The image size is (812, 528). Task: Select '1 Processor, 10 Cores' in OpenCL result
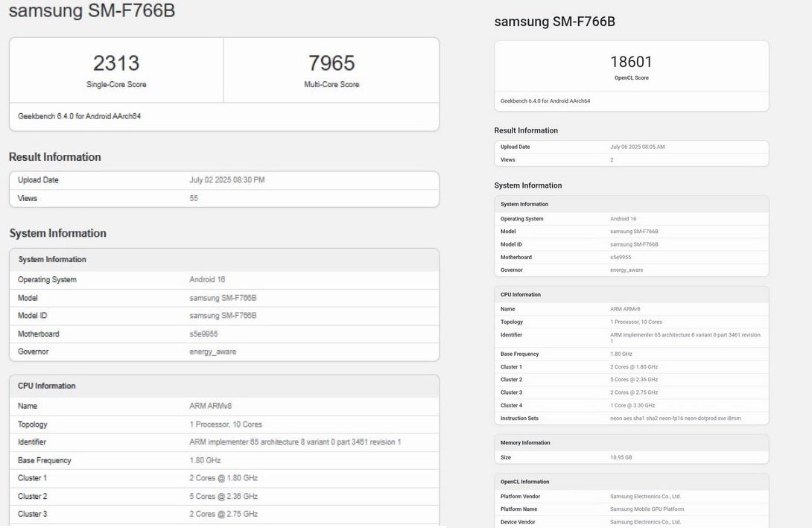click(x=636, y=322)
